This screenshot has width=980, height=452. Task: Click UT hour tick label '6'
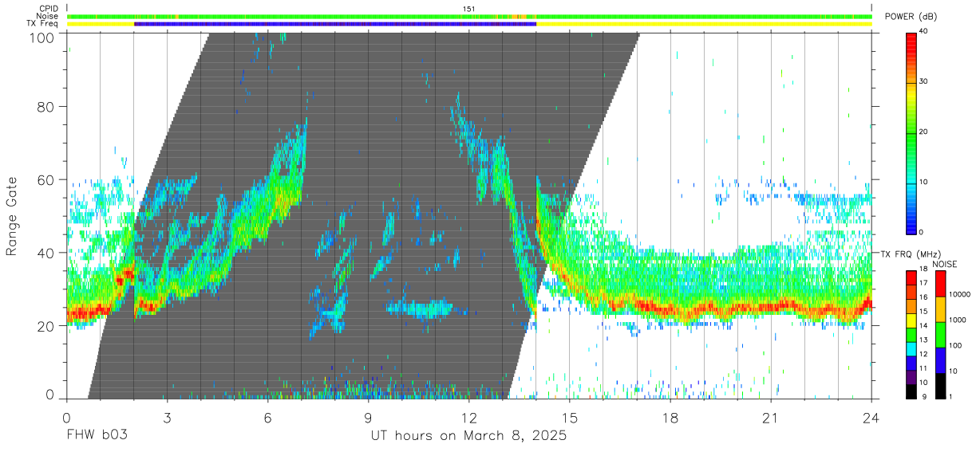click(267, 417)
